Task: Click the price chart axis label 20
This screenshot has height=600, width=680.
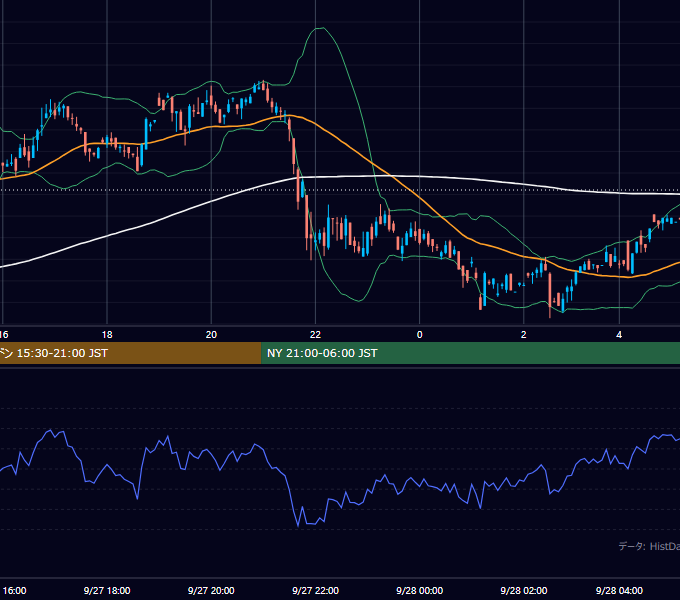Action: pyautogui.click(x=211, y=335)
